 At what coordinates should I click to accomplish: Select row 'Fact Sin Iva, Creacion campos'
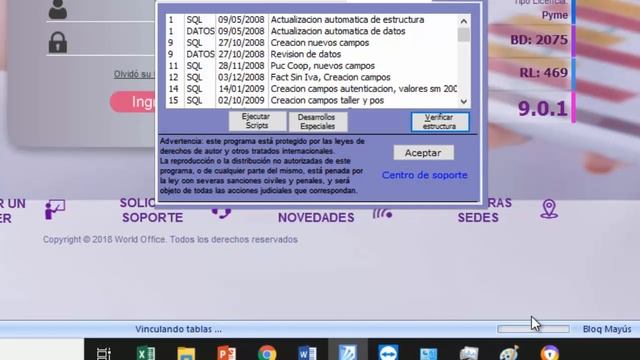click(311, 77)
